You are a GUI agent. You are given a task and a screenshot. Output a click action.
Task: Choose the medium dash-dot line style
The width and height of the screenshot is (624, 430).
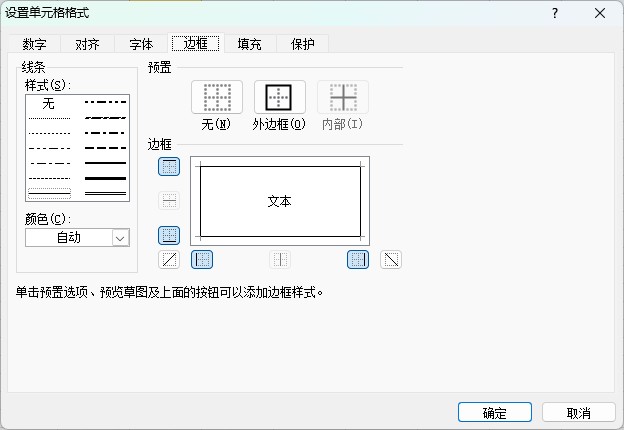click(105, 133)
